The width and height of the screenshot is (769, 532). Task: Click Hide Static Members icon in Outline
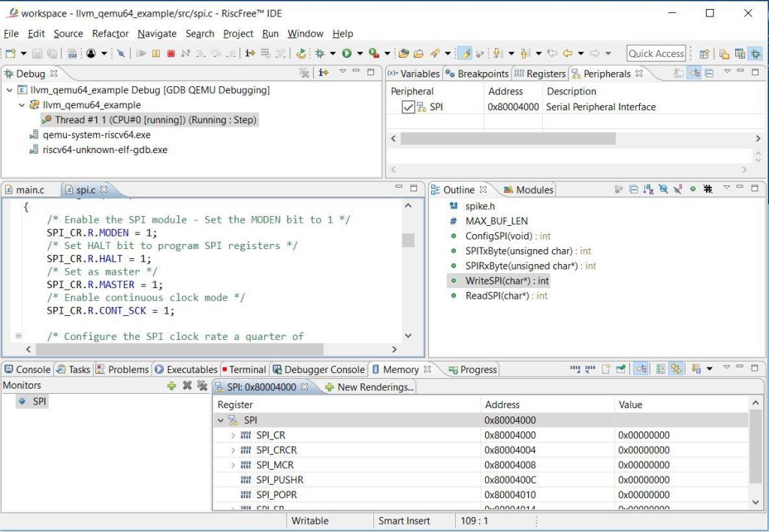point(678,189)
